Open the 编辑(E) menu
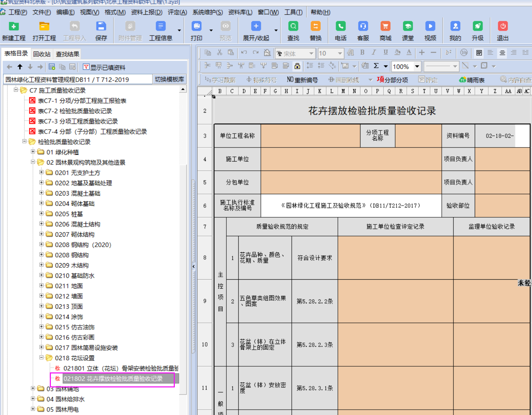The height and width of the screenshot is (415, 532). point(65,12)
